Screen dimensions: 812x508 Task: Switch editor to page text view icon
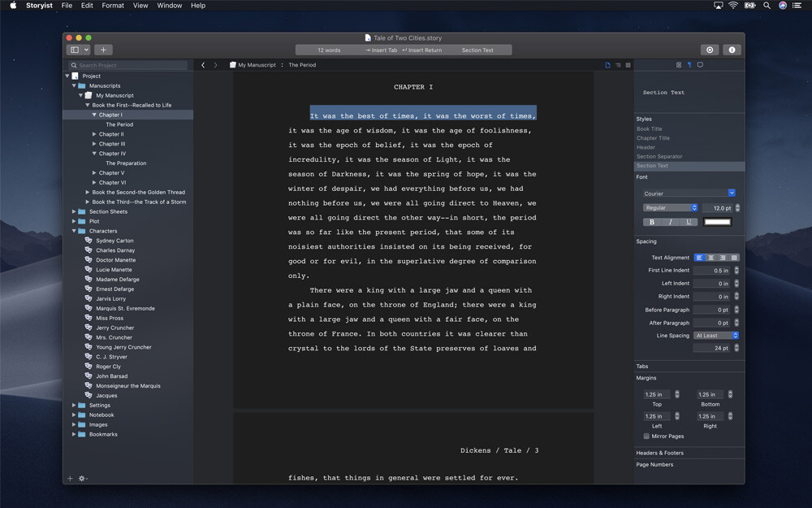607,65
